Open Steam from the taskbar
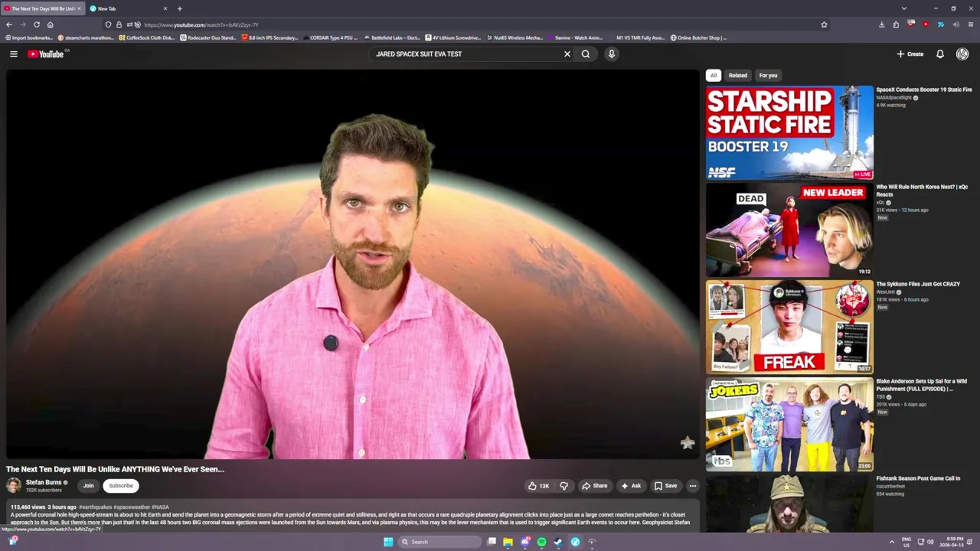 (558, 542)
